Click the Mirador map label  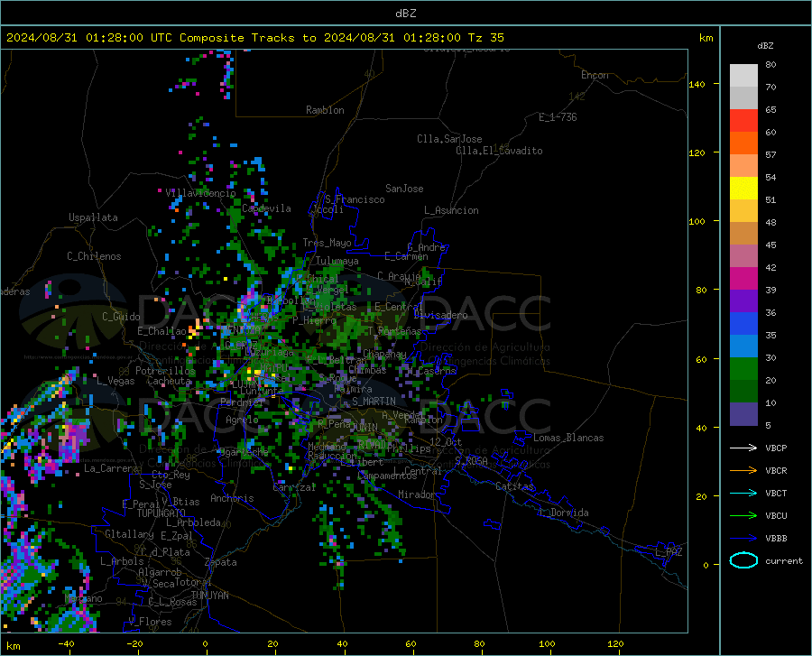point(417,494)
